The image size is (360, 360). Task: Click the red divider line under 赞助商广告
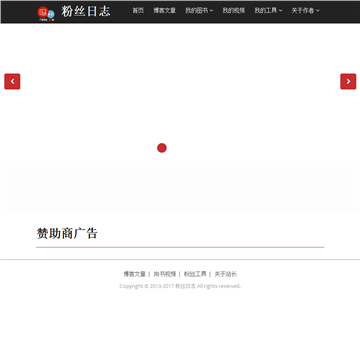[180, 247]
